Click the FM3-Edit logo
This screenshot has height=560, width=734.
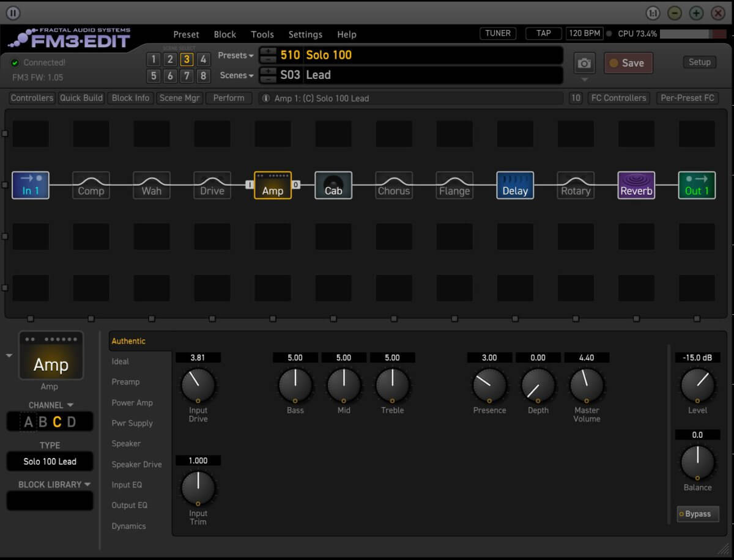69,37
